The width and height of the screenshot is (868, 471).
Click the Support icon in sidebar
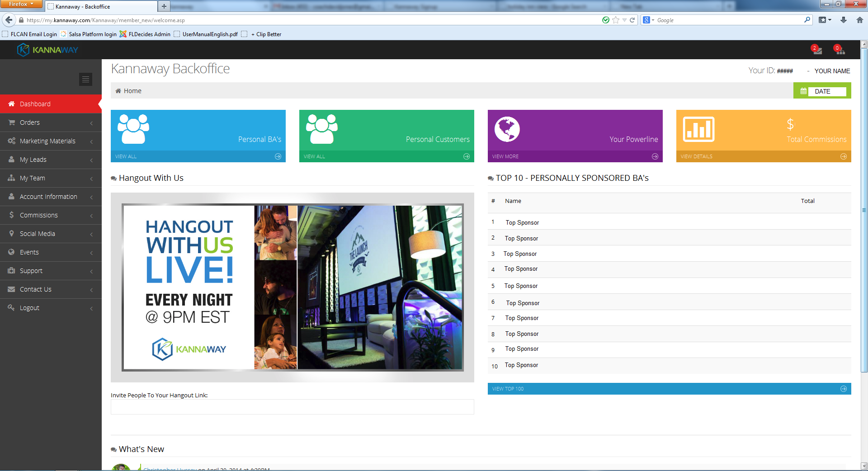pyautogui.click(x=12, y=271)
